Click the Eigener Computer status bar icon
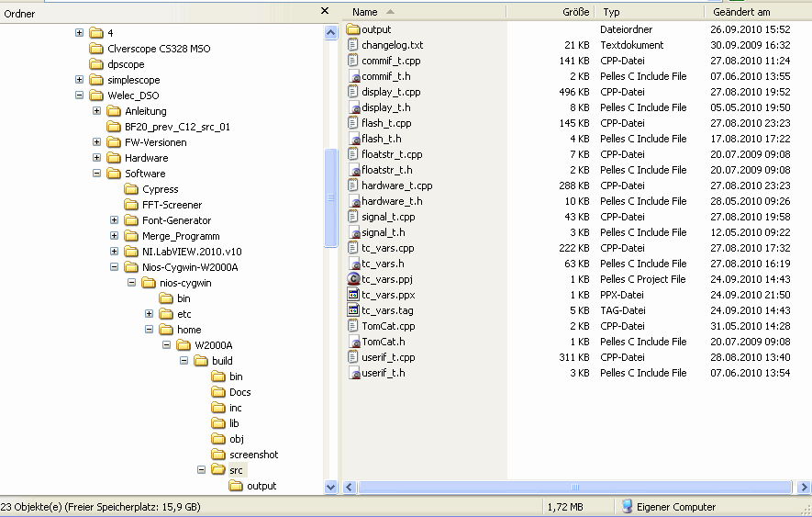 [628, 507]
